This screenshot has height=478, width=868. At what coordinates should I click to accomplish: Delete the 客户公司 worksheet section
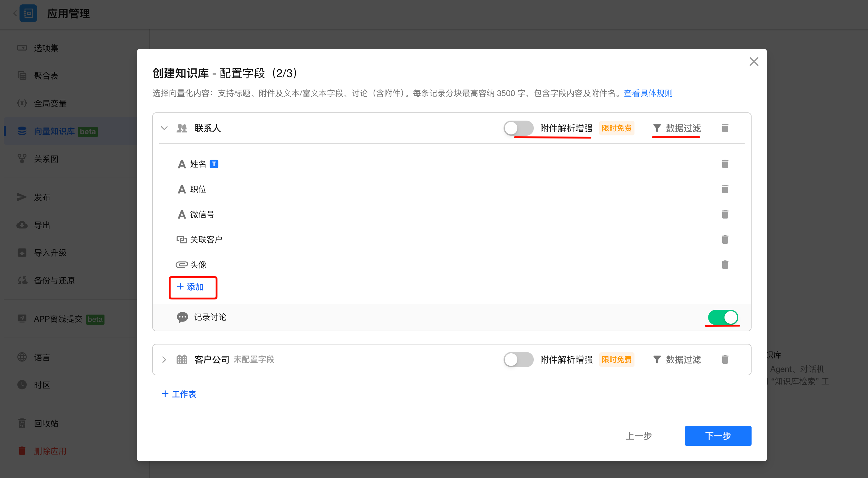click(x=725, y=359)
